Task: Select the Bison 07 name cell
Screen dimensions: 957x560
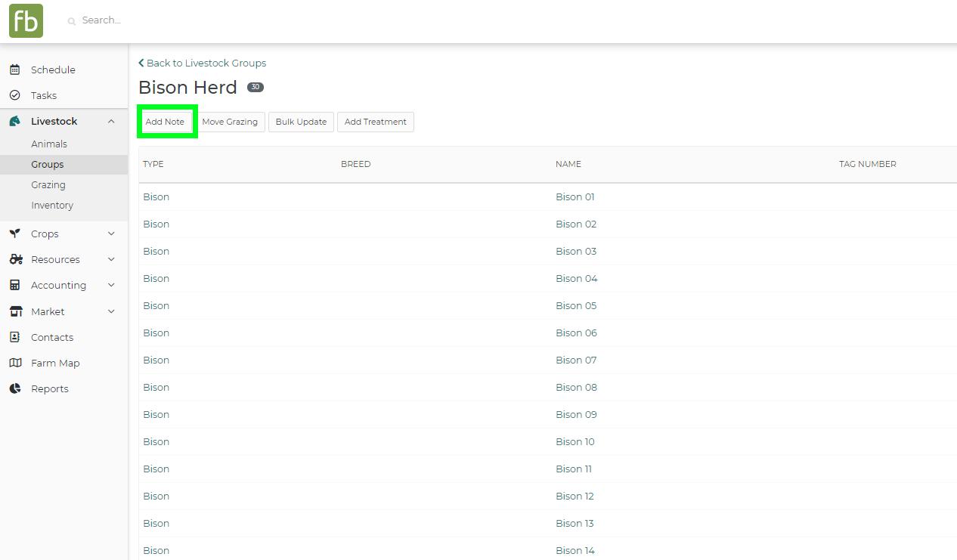Action: 576,360
